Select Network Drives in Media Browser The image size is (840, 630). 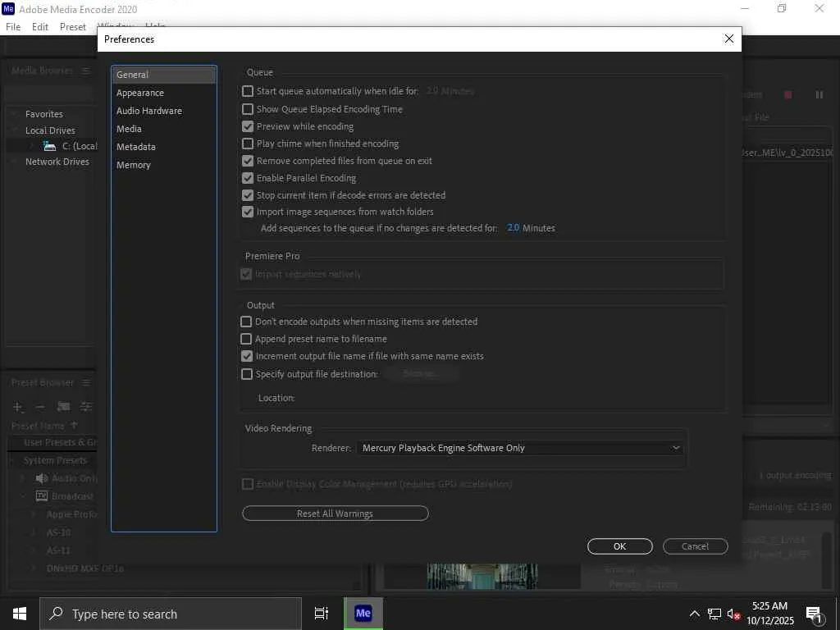click(57, 162)
